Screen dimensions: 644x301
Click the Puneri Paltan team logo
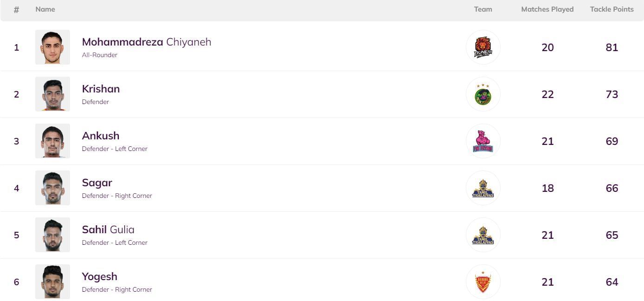483,47
